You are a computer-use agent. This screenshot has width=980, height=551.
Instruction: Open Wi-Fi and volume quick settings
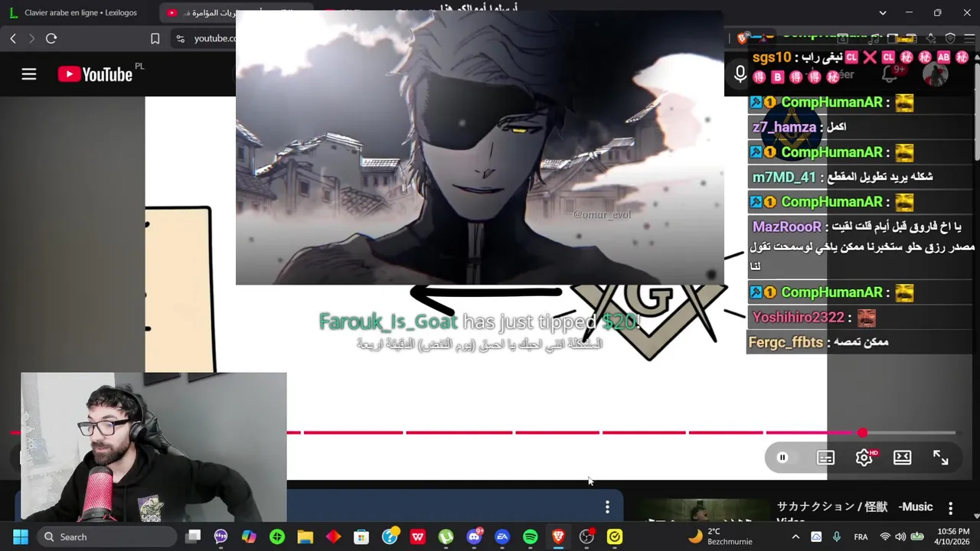[x=900, y=536]
